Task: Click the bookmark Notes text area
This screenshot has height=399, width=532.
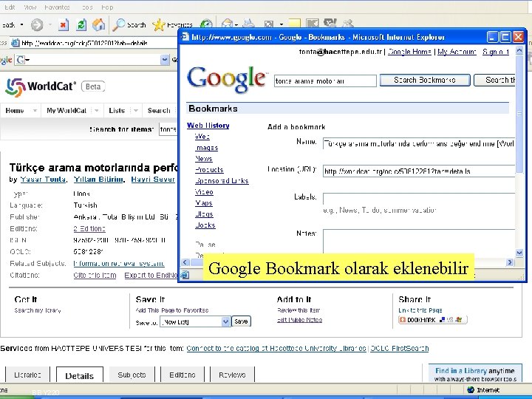Action: tap(419, 242)
